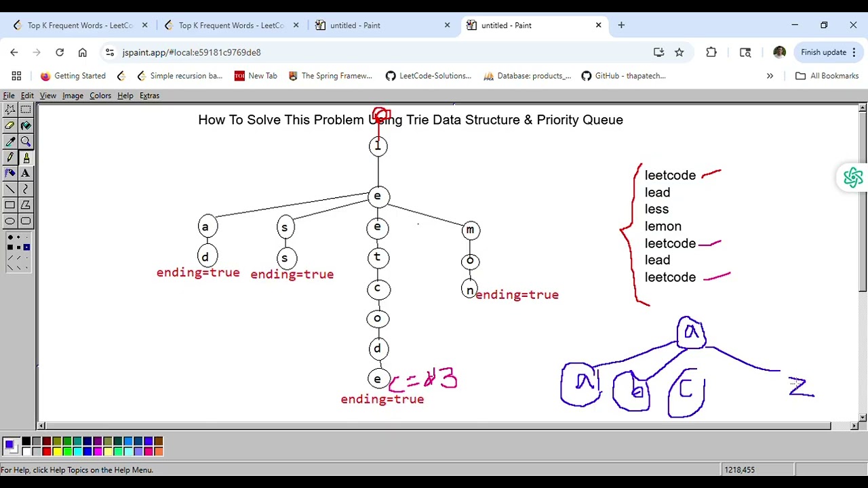Pick the white color swatch
The height and width of the screenshot is (488, 868).
pyautogui.click(x=26, y=451)
